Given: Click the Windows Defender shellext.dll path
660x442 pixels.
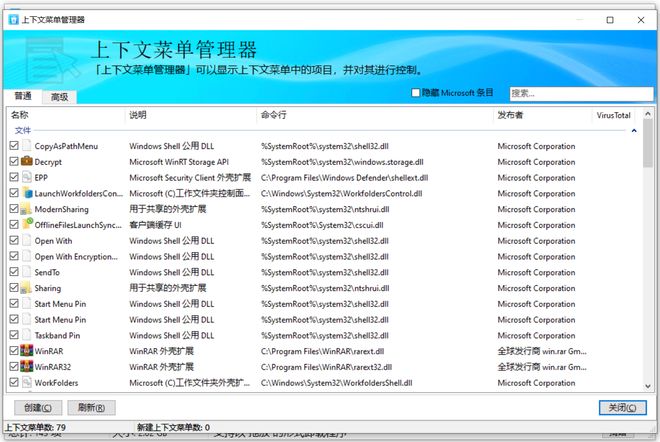Looking at the screenshot, I should 344,178.
